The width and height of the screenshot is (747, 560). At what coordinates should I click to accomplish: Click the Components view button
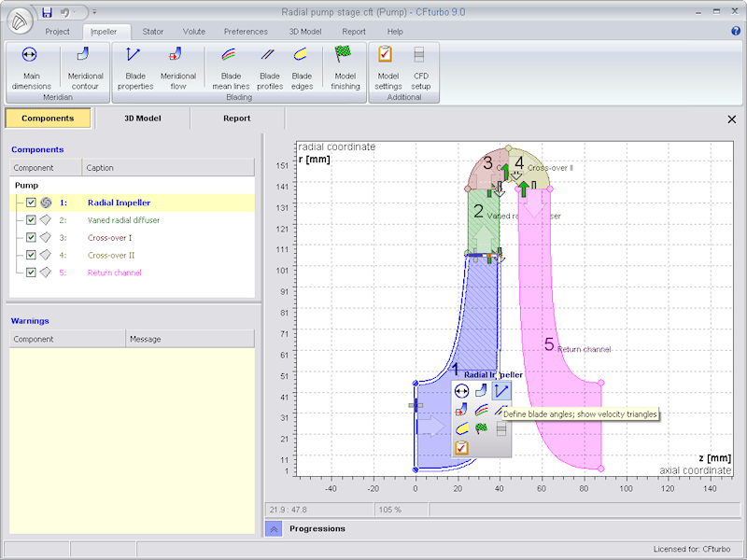click(x=48, y=119)
